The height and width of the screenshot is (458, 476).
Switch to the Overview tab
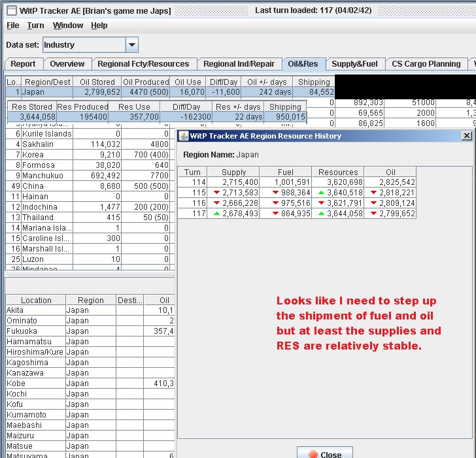(67, 64)
